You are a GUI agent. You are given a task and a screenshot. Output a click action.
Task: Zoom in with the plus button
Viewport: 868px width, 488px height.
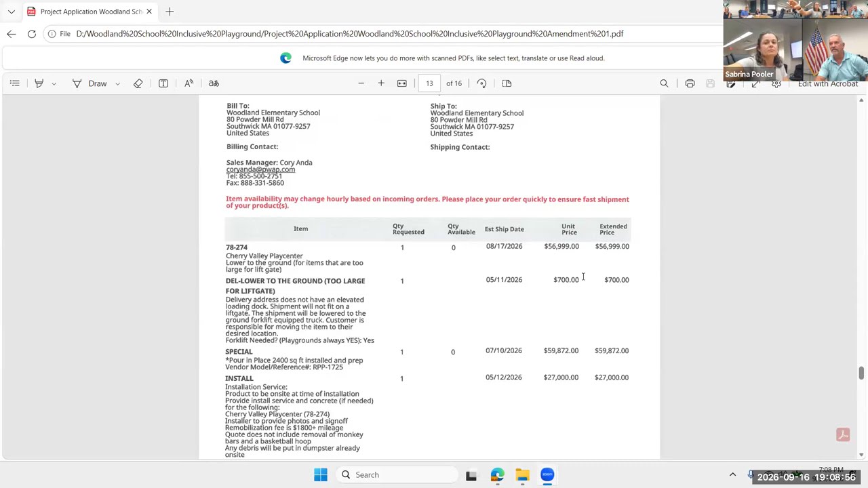pyautogui.click(x=381, y=83)
